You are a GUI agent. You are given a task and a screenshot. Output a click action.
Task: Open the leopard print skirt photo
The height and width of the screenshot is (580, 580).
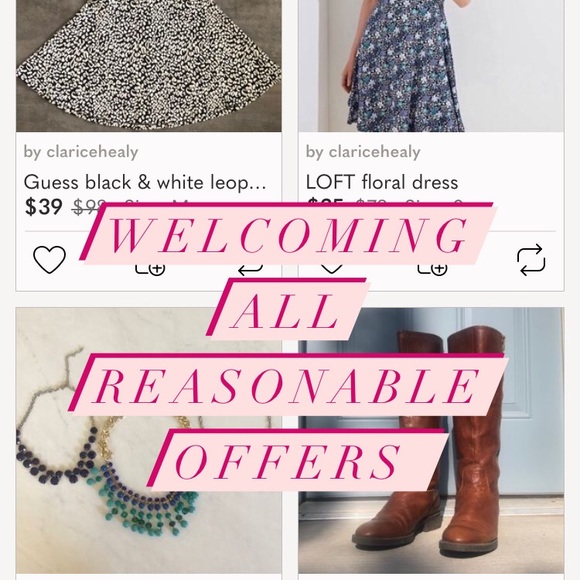click(x=149, y=65)
